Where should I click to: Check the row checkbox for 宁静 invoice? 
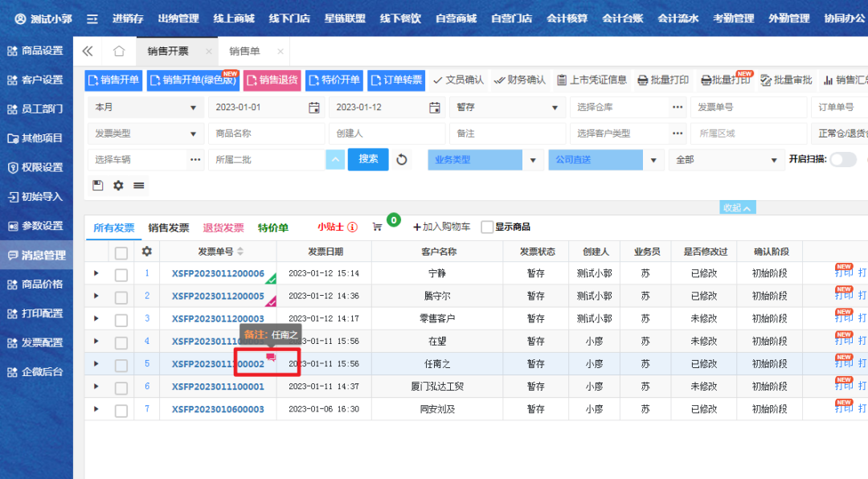(x=121, y=274)
